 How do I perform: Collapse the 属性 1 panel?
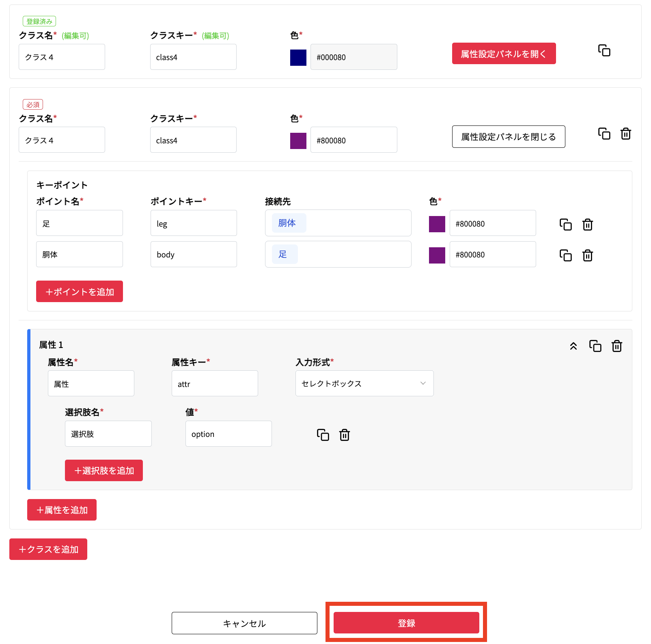click(573, 346)
